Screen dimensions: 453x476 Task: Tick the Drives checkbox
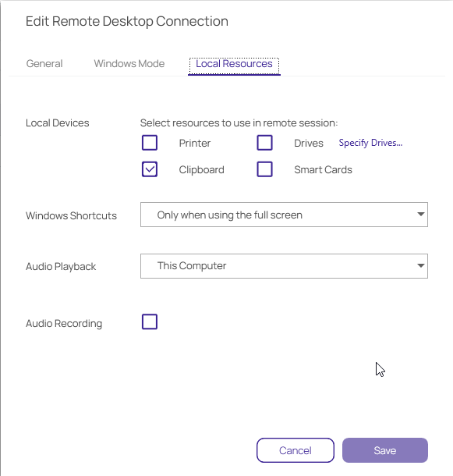coord(264,143)
